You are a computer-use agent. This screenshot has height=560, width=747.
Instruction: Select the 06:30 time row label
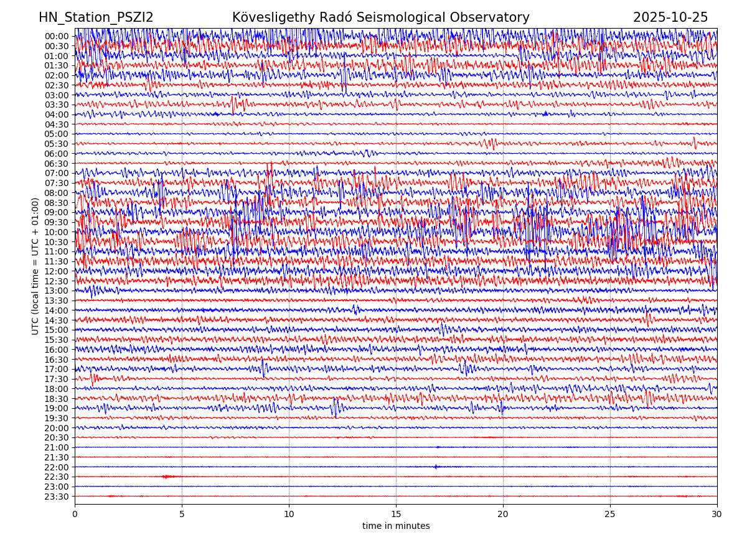[x=56, y=164]
